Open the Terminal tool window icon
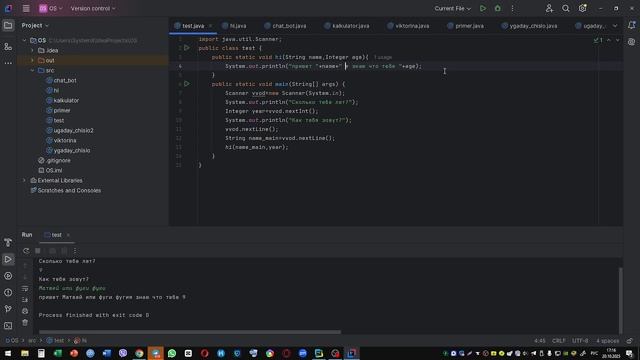 tap(8, 326)
